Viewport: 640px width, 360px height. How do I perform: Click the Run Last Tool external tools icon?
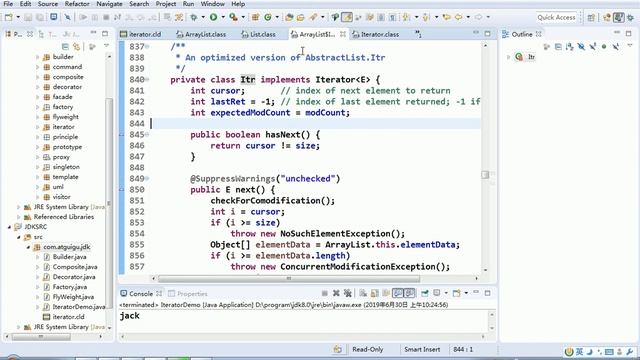point(233,17)
